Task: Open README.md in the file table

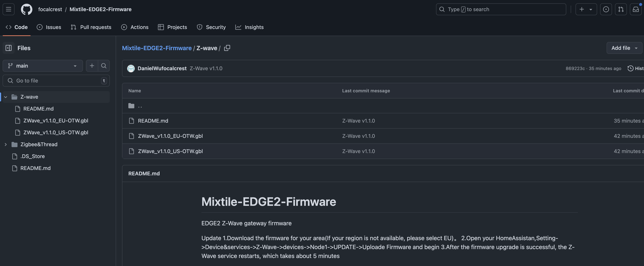Action: pyautogui.click(x=153, y=121)
